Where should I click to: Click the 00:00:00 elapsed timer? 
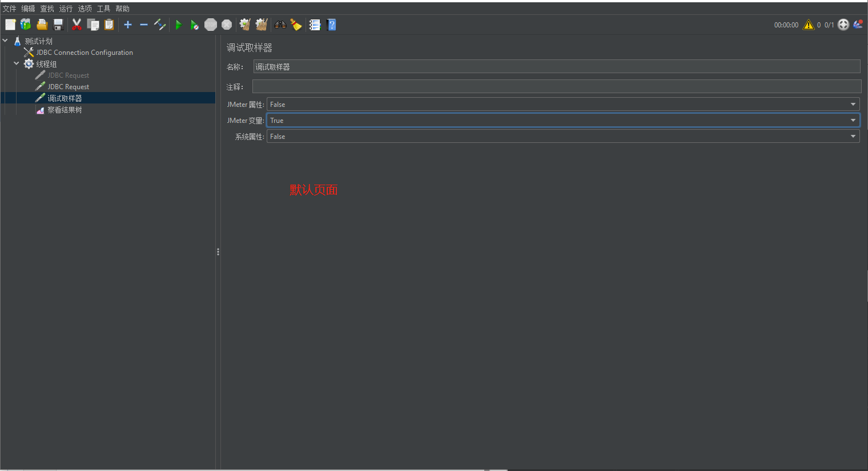(x=786, y=25)
